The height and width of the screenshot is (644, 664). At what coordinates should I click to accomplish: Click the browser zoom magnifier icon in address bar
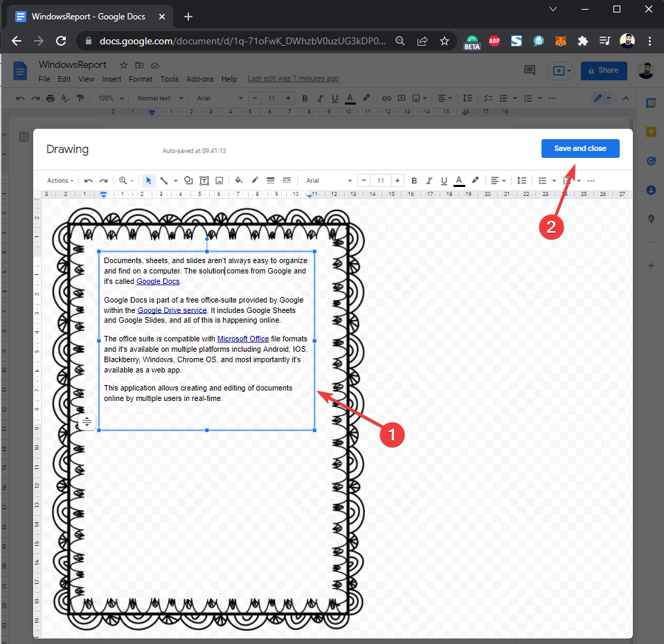(400, 41)
